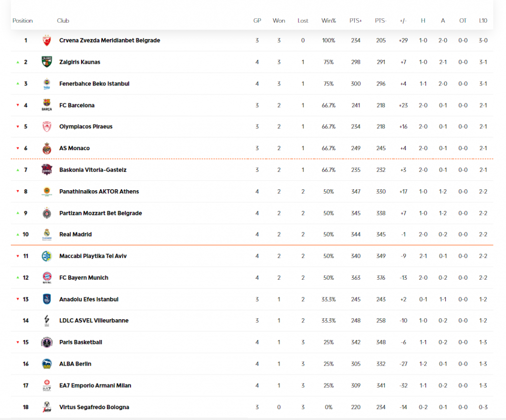Click the Olympiacos Piraeus team logo

(x=47, y=127)
